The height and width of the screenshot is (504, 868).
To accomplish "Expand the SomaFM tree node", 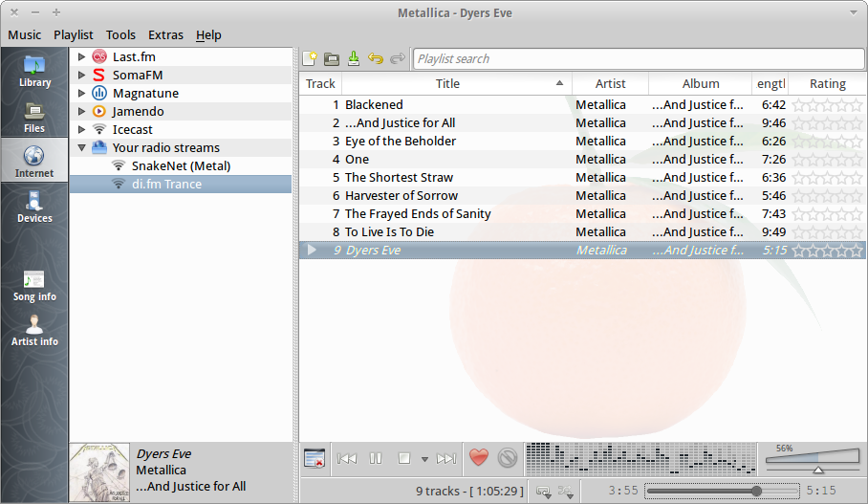I will pyautogui.click(x=81, y=75).
